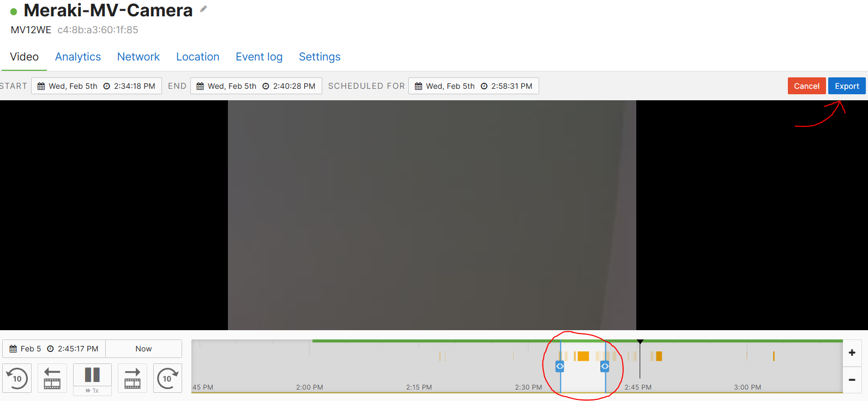Cancel the video export
Screen dimensions: 868x401
pos(806,86)
